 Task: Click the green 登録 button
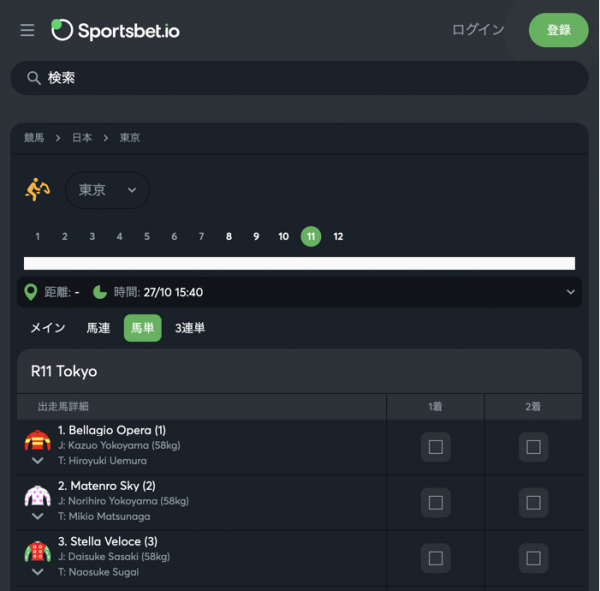coord(558,30)
